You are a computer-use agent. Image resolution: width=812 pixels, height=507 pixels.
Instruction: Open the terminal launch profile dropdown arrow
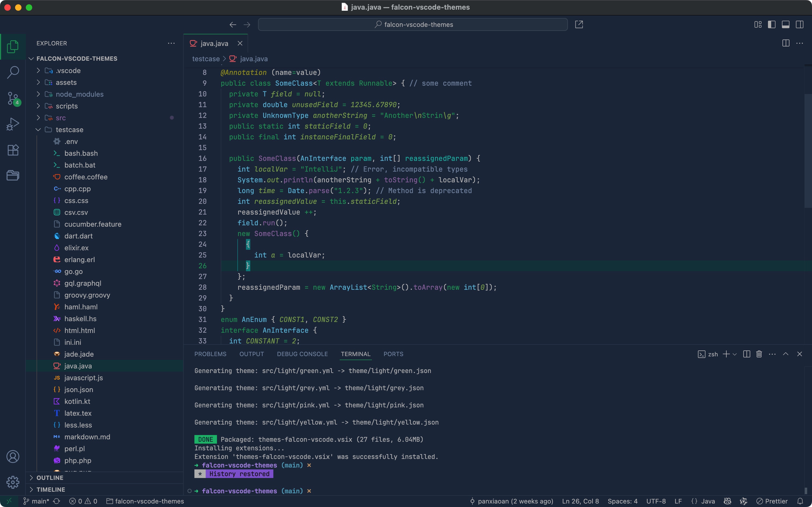735,354
